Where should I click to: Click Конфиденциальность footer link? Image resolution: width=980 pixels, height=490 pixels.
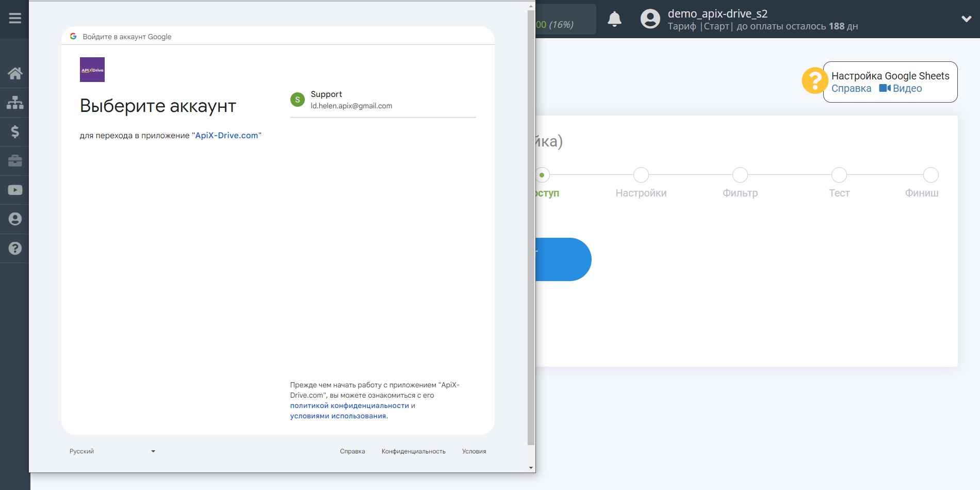pyautogui.click(x=413, y=451)
